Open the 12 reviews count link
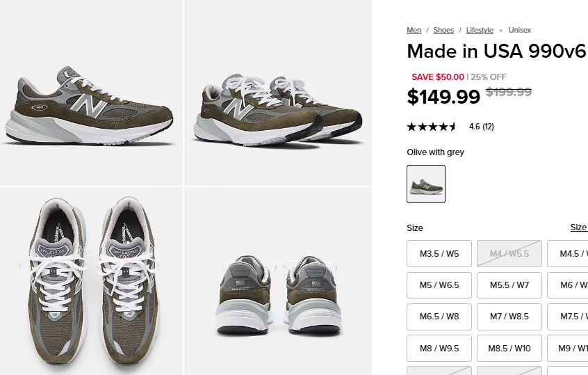The image size is (588, 375). 489,127
